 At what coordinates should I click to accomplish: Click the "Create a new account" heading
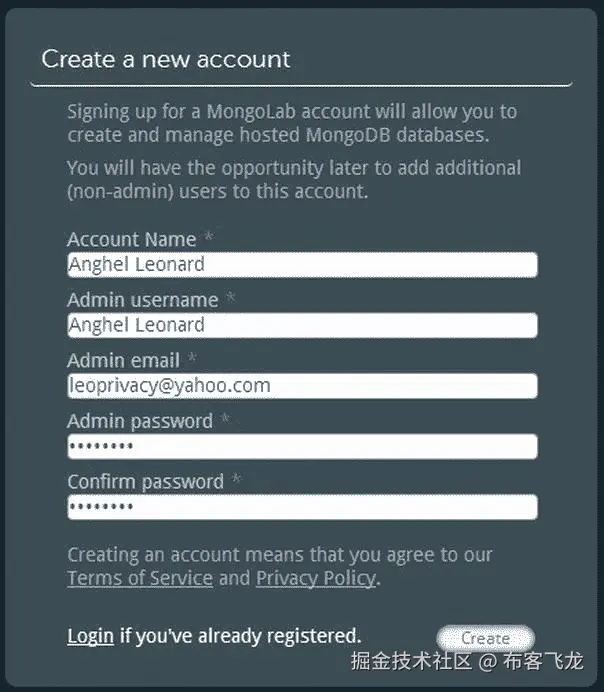coord(166,59)
